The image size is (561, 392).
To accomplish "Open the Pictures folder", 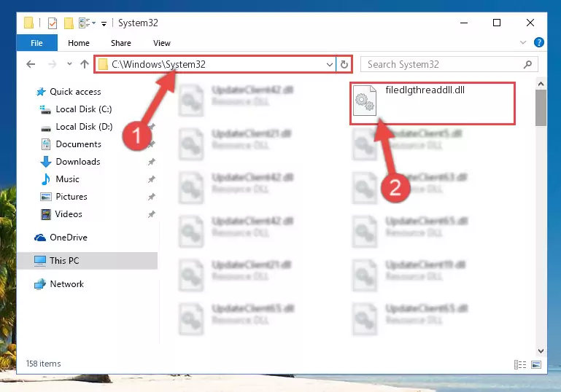I will pyautogui.click(x=71, y=197).
